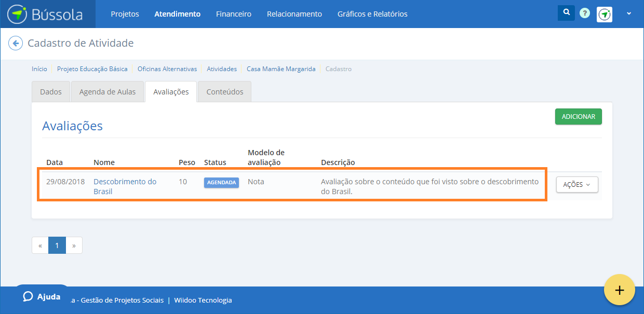Click the yellow plus floating button
Screen dimensions: 644x314
pos(619,290)
